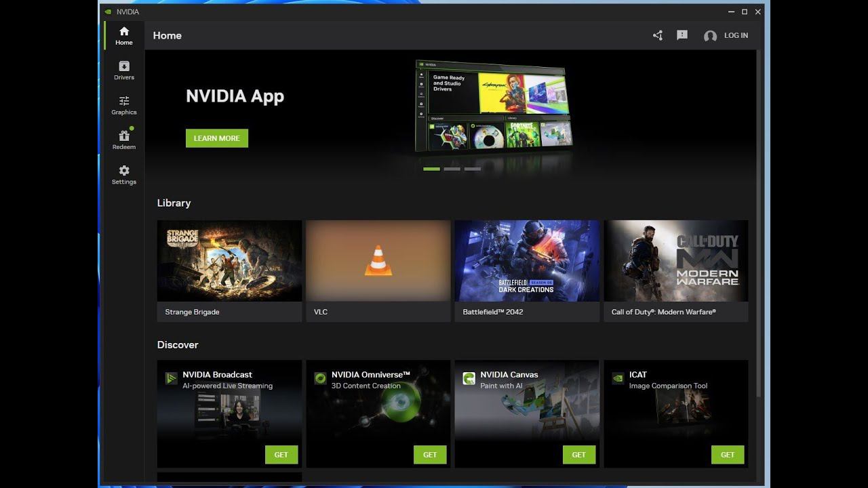This screenshot has width=868, height=488.
Task: Open Strange Brigade game thumbnail
Action: [x=229, y=261]
